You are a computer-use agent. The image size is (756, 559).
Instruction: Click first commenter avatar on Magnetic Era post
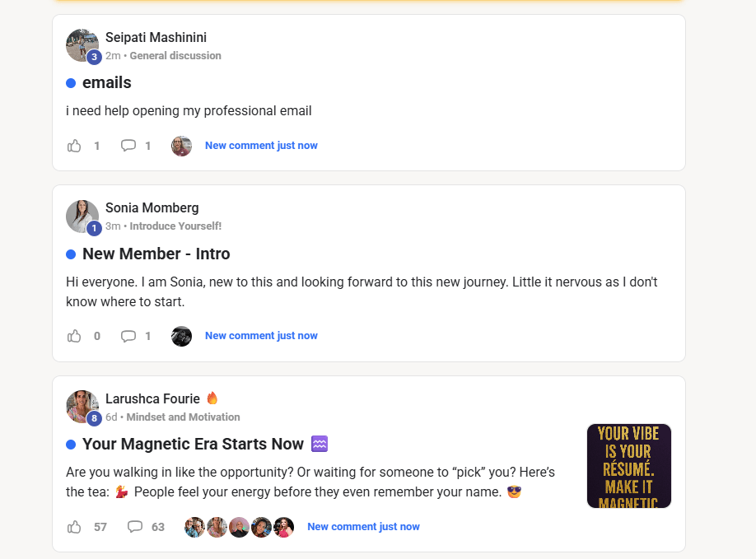click(195, 527)
